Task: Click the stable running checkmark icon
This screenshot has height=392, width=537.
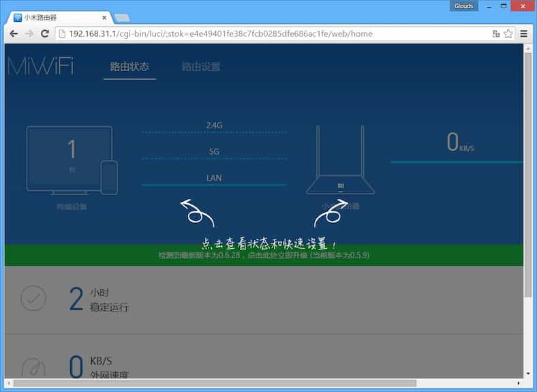Action: coord(33,298)
